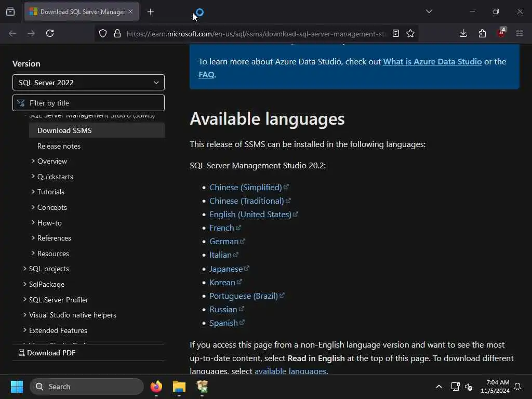Open the SQL Server 2022 version dropdown

[88, 83]
